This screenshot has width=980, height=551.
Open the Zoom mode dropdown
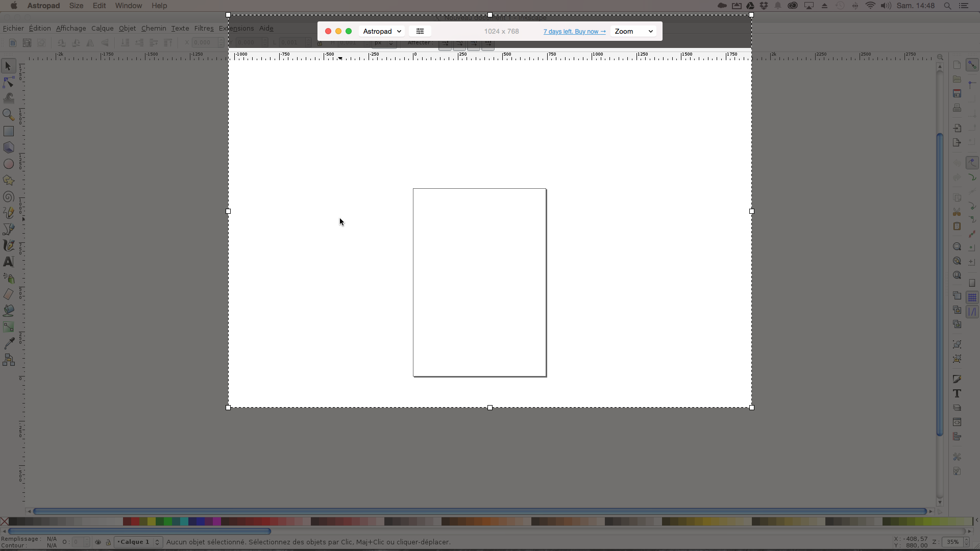click(x=633, y=31)
